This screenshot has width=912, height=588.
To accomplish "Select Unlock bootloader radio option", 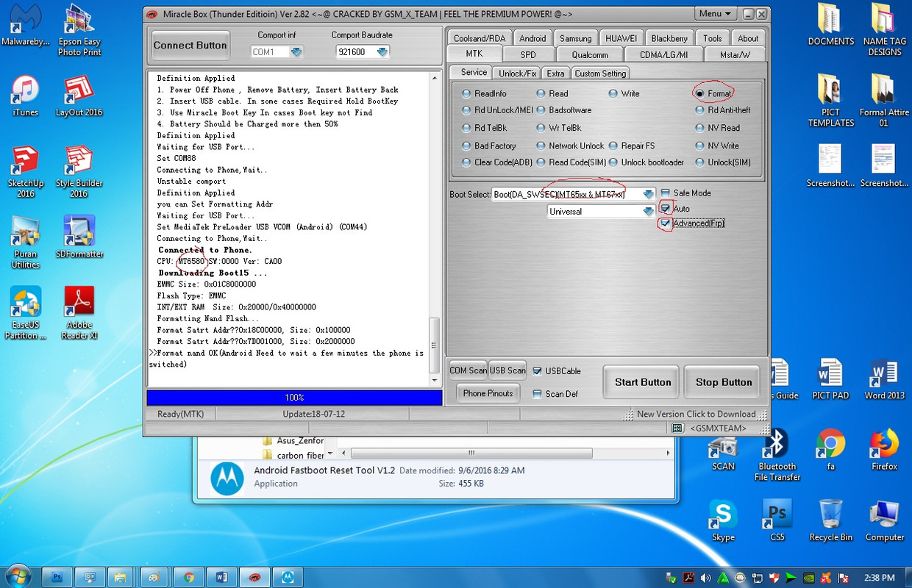I will tap(646, 162).
